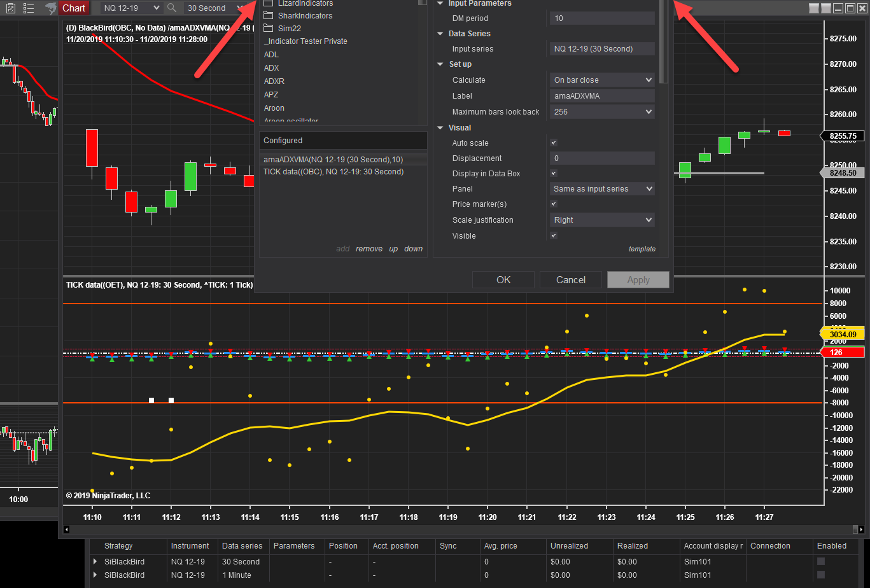Click the Realized column header
Screen dimensions: 870x588
[x=633, y=546]
